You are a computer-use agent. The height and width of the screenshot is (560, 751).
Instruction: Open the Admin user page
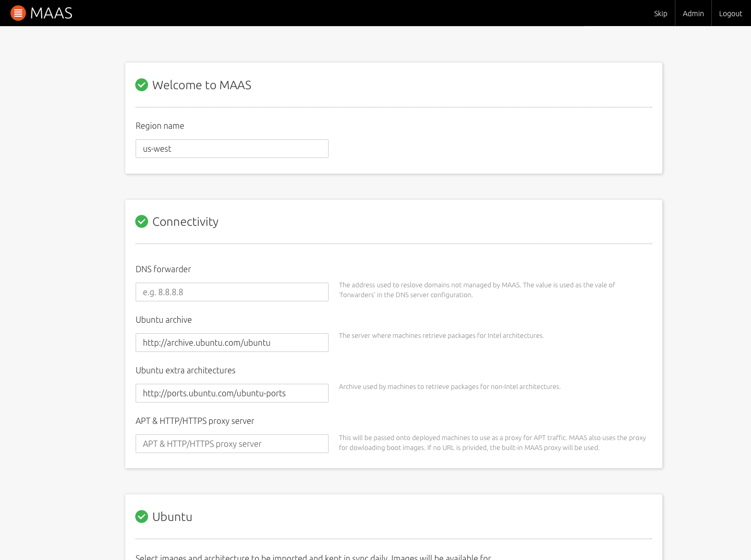click(693, 14)
